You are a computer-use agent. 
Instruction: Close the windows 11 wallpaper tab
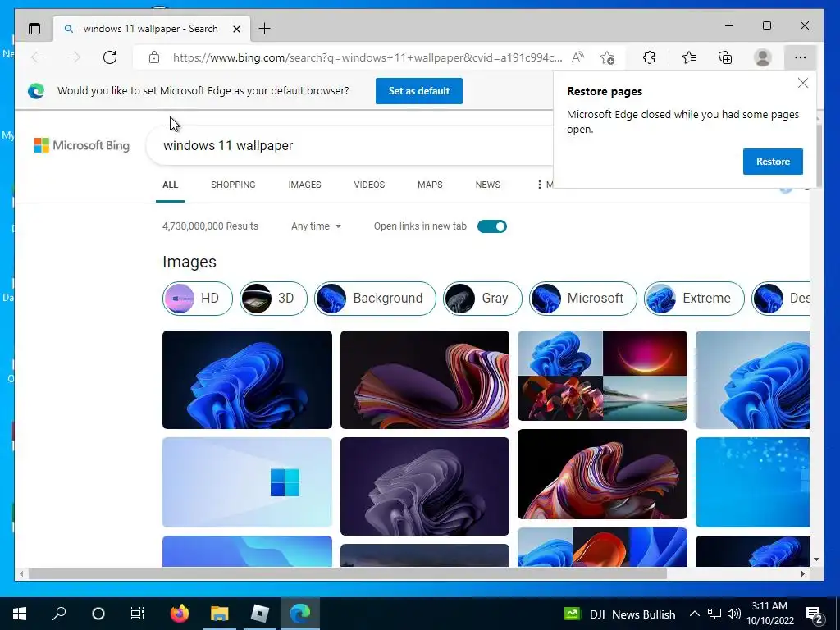(x=236, y=29)
